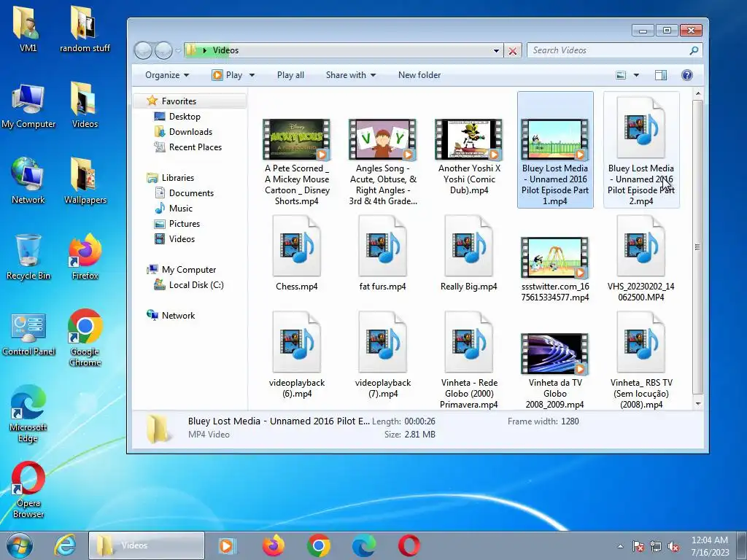Select Another Yoshi X Yoshi video
This screenshot has height=560, width=747.
click(x=469, y=156)
